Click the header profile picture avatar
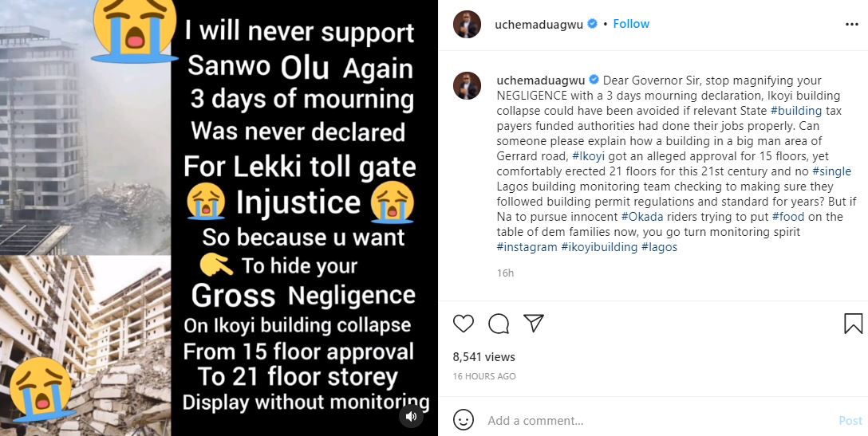 (468, 24)
